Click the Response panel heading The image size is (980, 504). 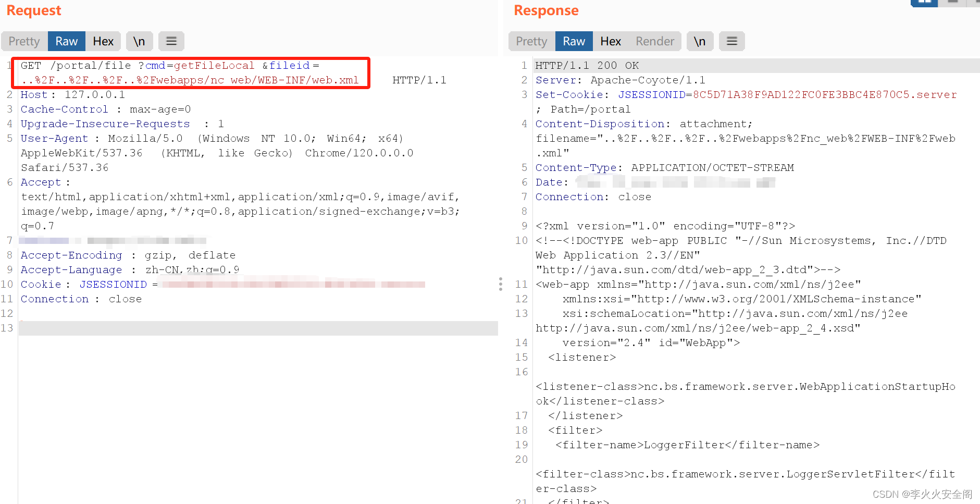546,10
